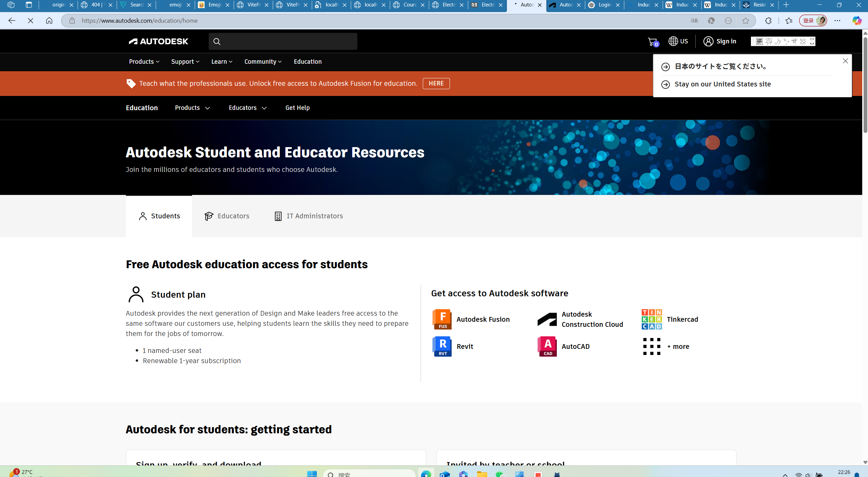Open the shopping cart icon
868x477 pixels.
(653, 42)
